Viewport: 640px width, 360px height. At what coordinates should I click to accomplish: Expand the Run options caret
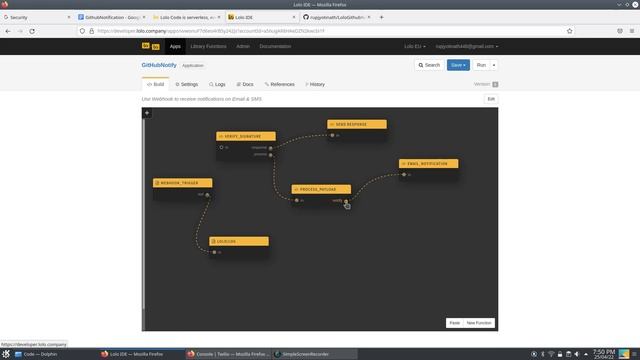(494, 65)
